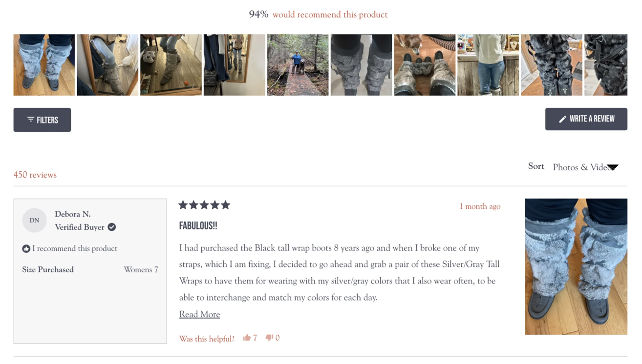Click Write a Review button
642x364 pixels.
click(586, 119)
